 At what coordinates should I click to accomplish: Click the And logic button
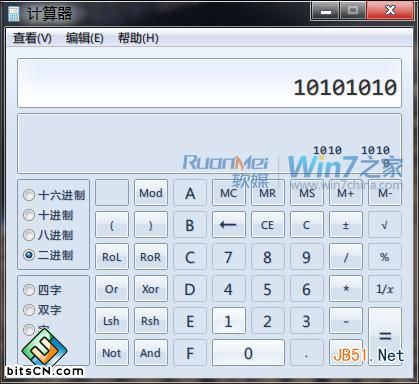(x=151, y=353)
